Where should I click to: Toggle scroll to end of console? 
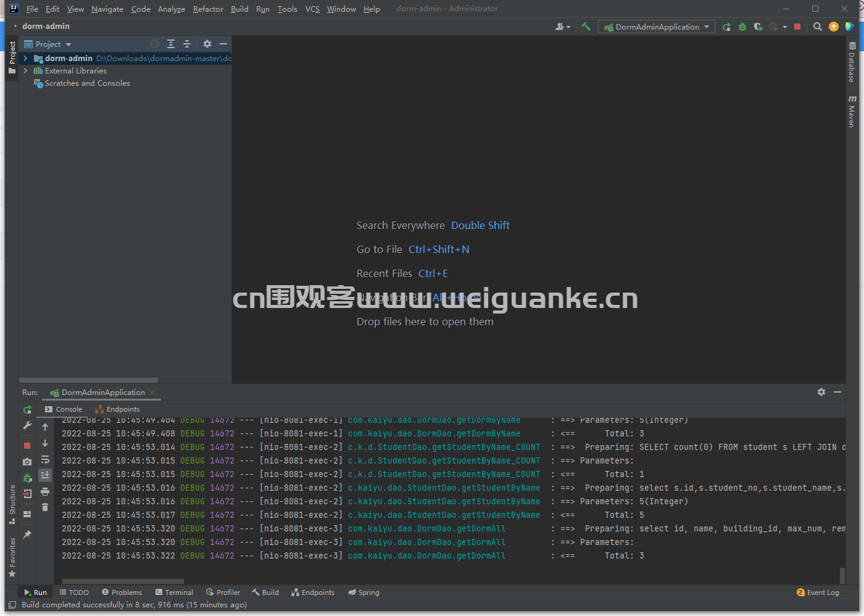pos(45,475)
